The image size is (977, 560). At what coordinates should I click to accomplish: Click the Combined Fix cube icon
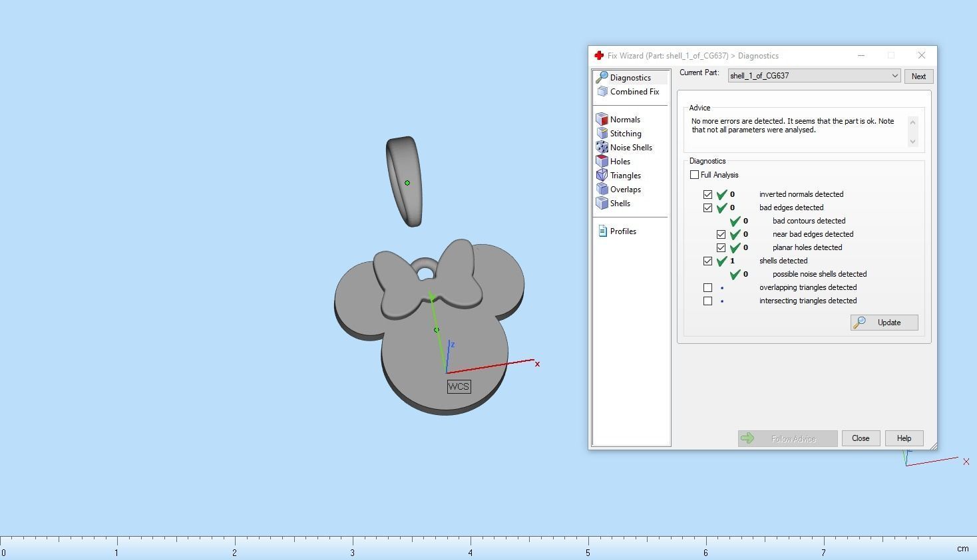[x=602, y=92]
